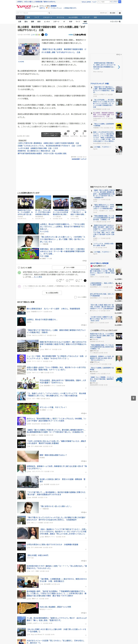Click the pencil コメントを書く button

click(69, 267)
